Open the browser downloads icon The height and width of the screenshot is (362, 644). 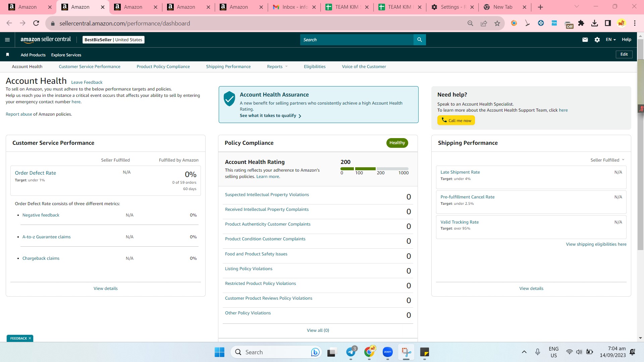[594, 23]
